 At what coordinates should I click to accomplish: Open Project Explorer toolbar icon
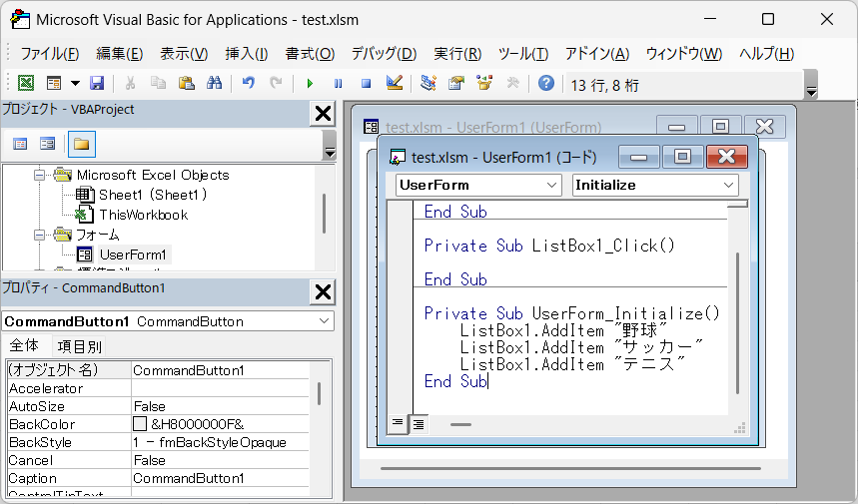tap(428, 83)
